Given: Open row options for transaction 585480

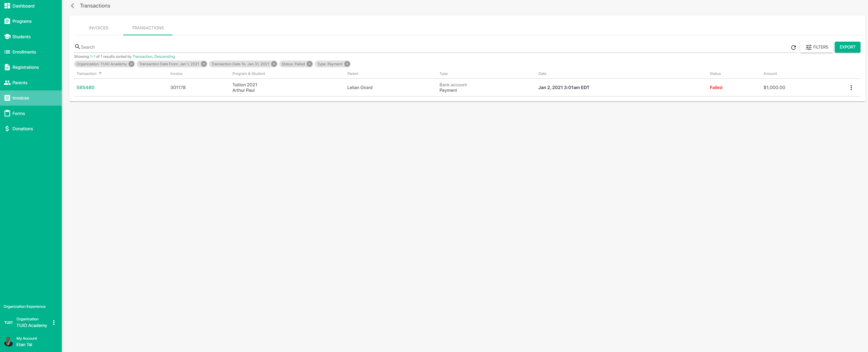Looking at the screenshot, I should (851, 88).
